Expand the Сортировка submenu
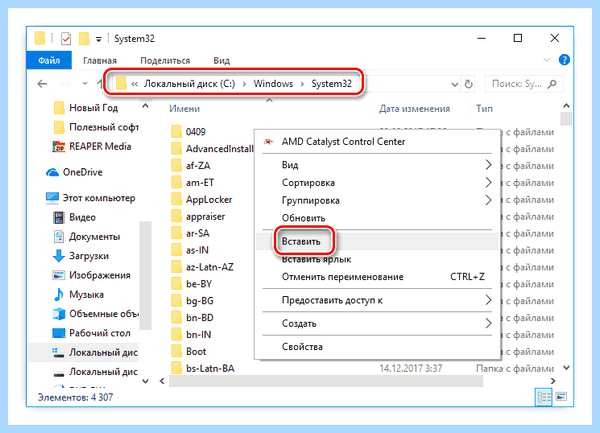Viewport: 600px width, 433px height. (377, 182)
